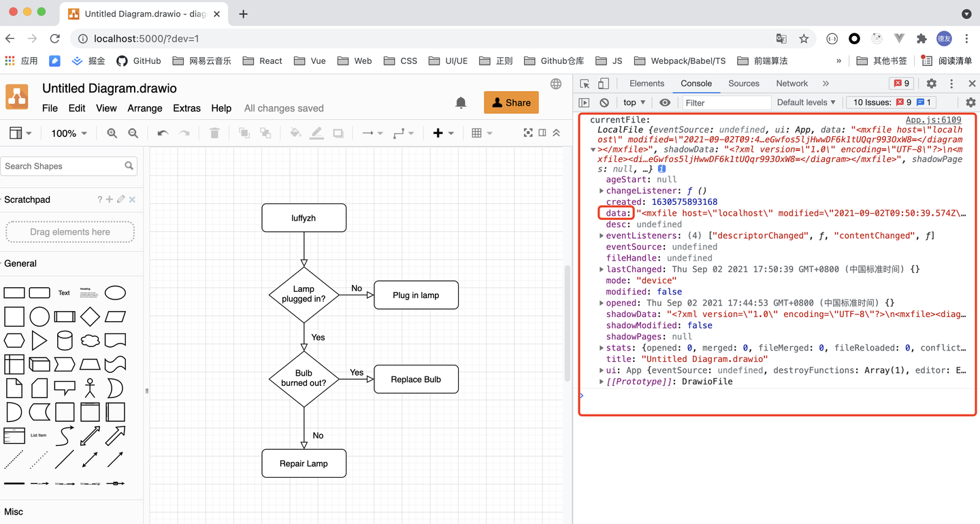This screenshot has width=980, height=524.
Task: Click the eye icon for live expression
Action: (665, 103)
